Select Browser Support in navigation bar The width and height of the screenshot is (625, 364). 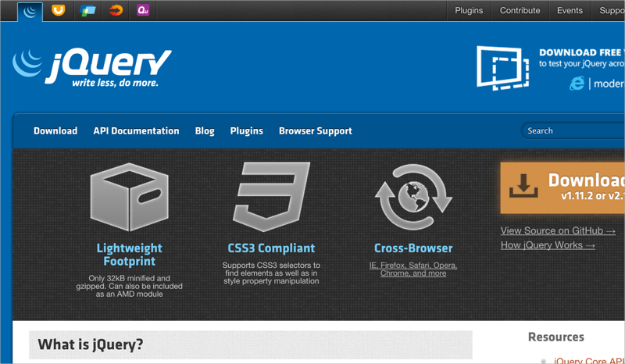[x=315, y=131]
